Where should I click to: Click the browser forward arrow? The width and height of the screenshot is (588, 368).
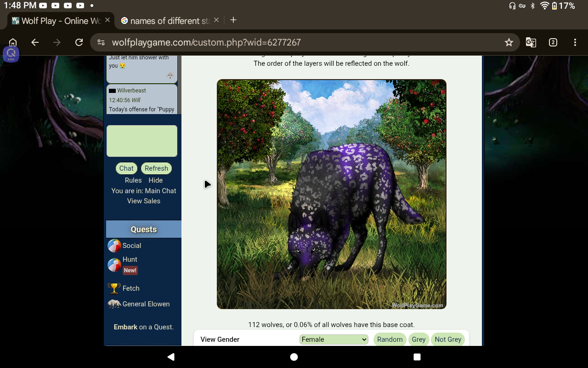(57, 42)
